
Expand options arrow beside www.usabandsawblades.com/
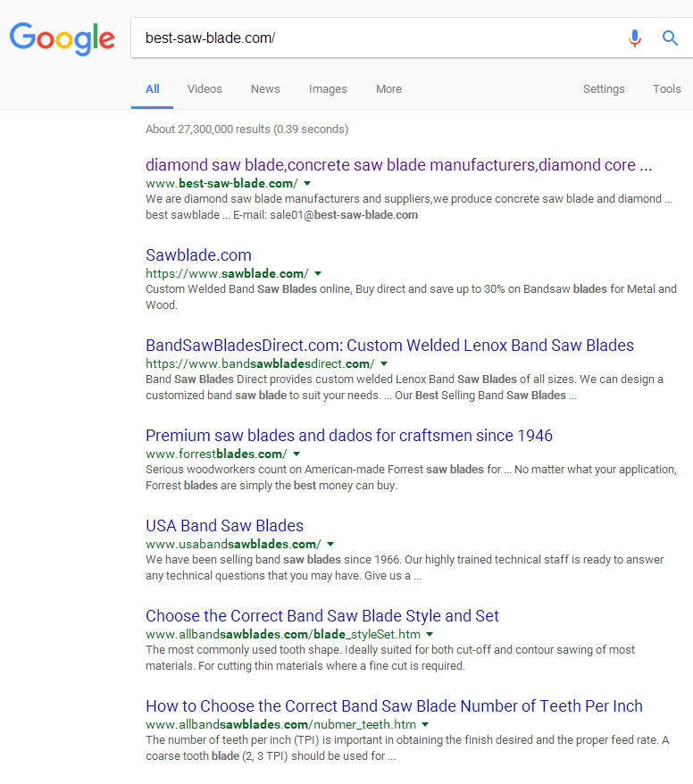pos(330,544)
